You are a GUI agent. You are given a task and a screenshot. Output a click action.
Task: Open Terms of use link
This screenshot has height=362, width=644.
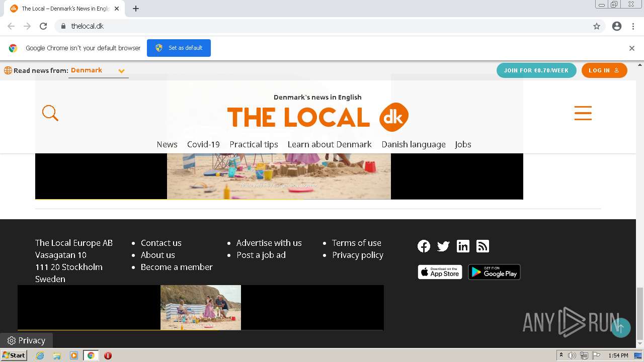coord(357,243)
